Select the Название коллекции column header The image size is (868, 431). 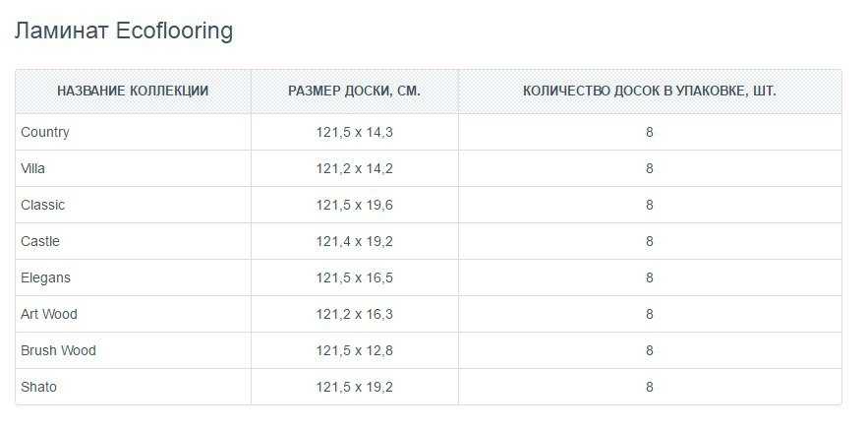[x=133, y=91]
